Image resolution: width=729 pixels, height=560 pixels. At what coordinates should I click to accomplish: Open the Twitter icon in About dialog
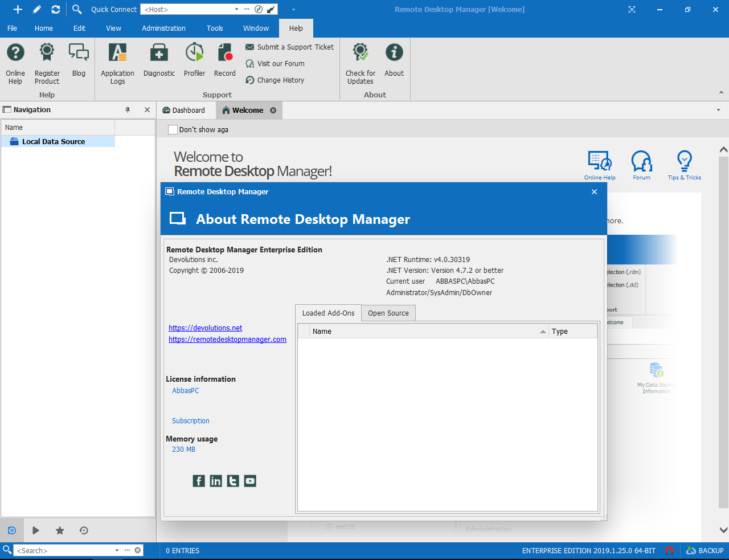(233, 481)
